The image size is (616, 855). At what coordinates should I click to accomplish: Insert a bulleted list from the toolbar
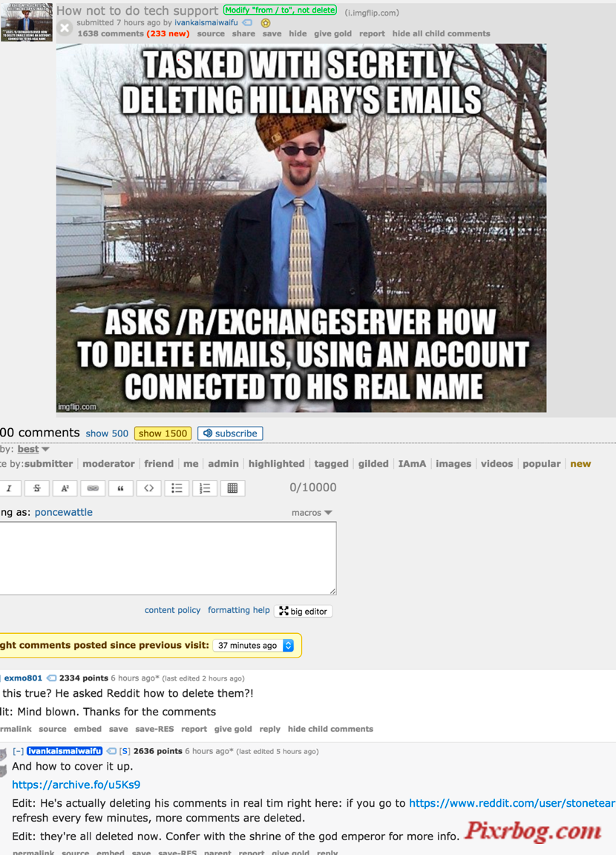177,488
